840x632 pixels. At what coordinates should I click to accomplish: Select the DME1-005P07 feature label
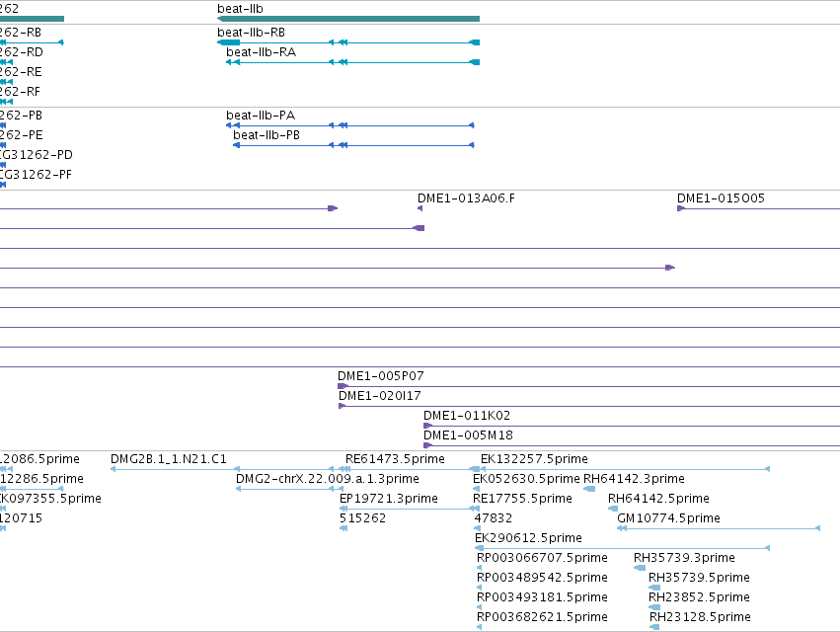coord(380,376)
